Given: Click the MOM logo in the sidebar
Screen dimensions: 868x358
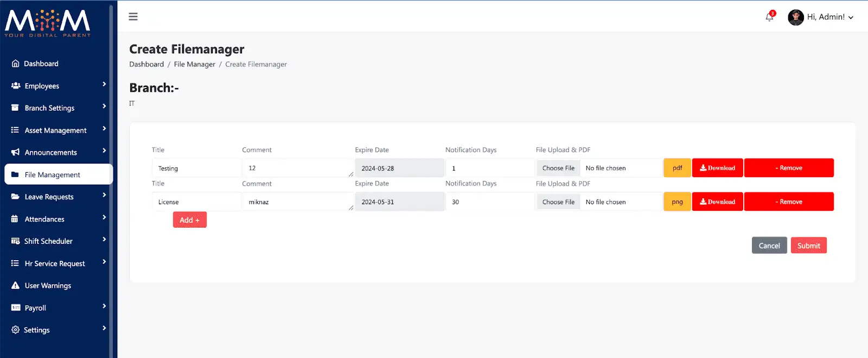Looking at the screenshot, I should (x=48, y=23).
